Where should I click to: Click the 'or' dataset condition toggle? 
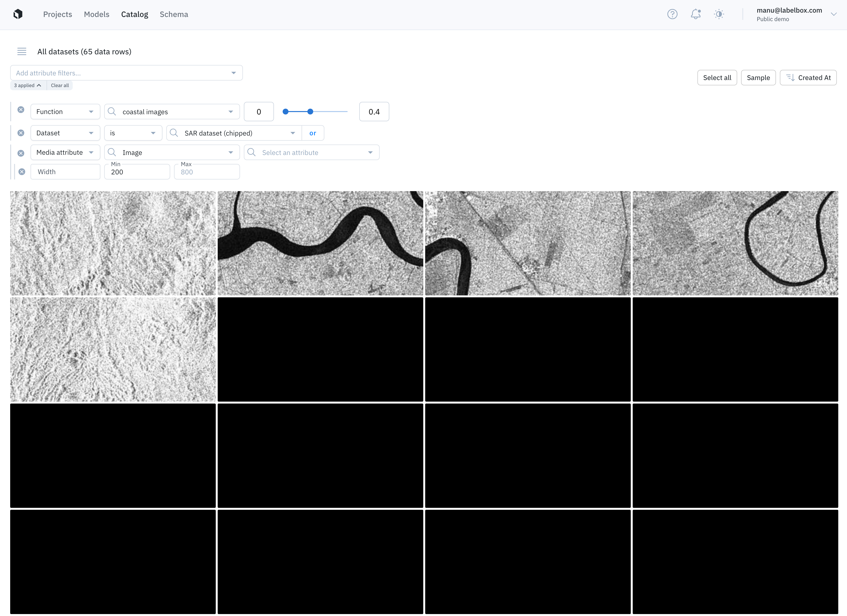point(312,133)
